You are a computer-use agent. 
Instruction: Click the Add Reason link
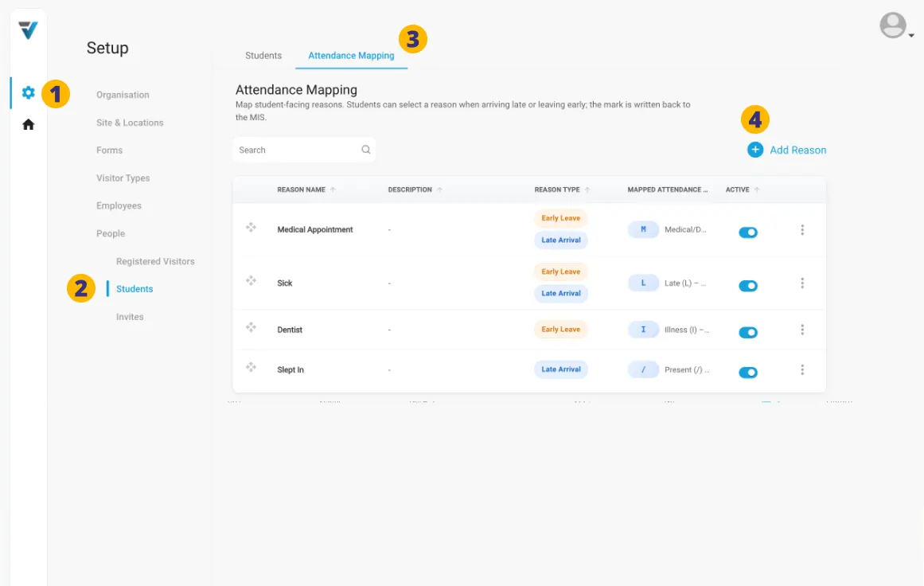(x=798, y=150)
